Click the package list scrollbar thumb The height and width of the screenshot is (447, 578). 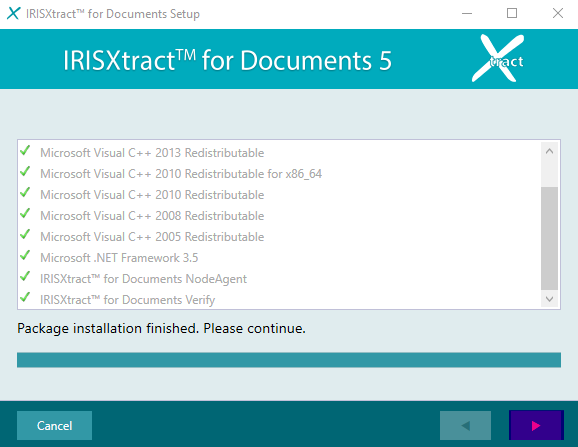pyautogui.click(x=549, y=238)
